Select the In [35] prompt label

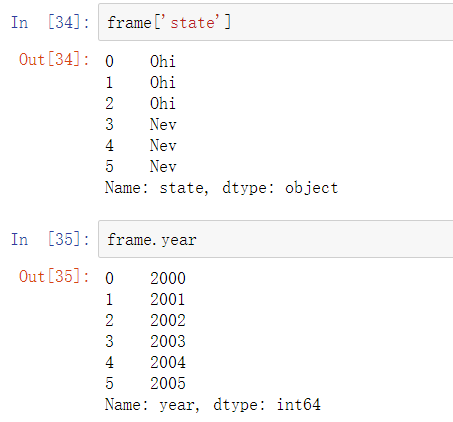pos(50,239)
